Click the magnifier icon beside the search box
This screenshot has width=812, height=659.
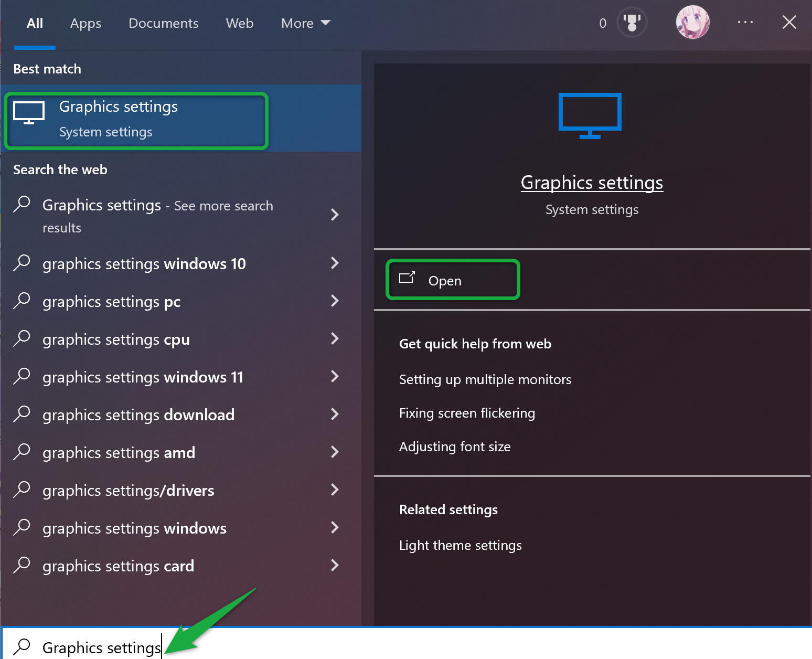(22, 646)
